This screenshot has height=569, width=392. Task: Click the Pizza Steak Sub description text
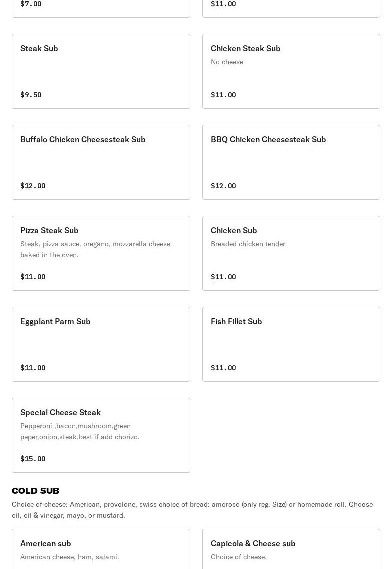click(95, 249)
